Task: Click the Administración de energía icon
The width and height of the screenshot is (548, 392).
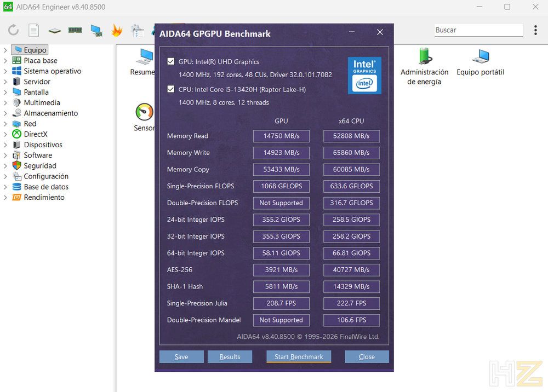Action: [425, 56]
